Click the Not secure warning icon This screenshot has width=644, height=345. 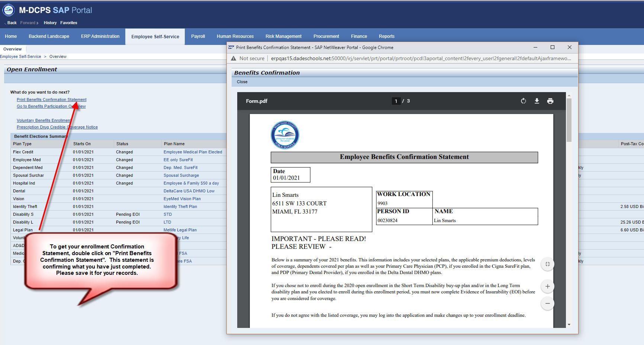(234, 58)
